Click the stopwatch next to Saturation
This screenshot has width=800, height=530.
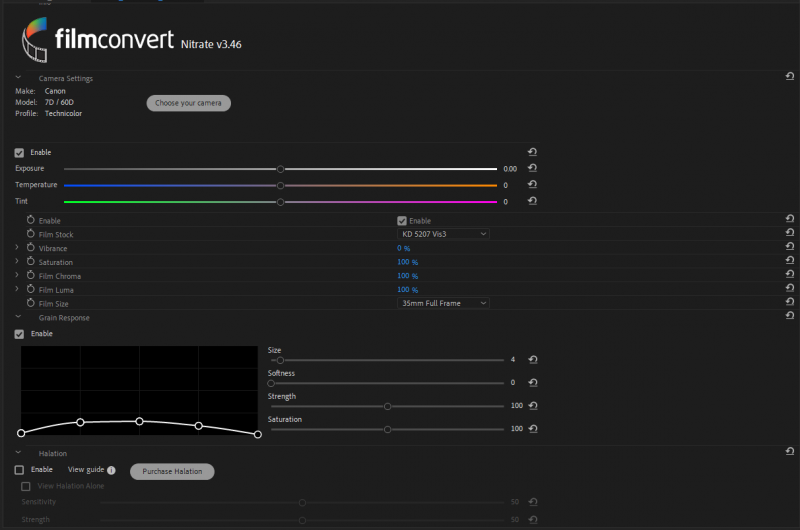pos(30,262)
